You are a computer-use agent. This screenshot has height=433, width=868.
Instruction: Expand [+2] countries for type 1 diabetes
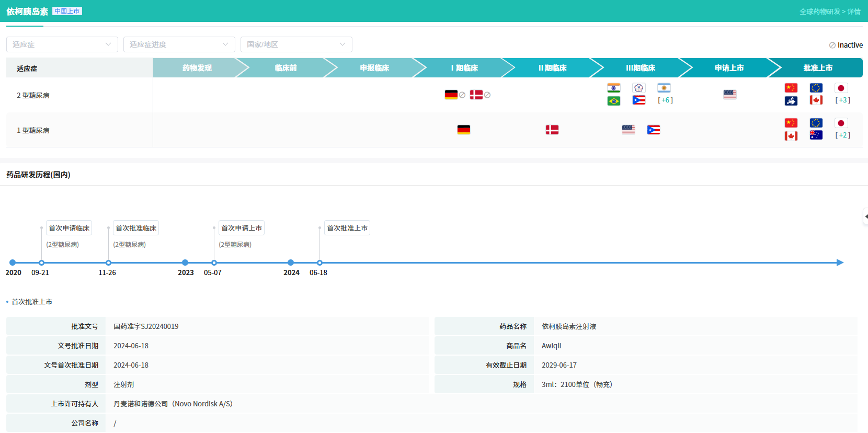pyautogui.click(x=842, y=135)
